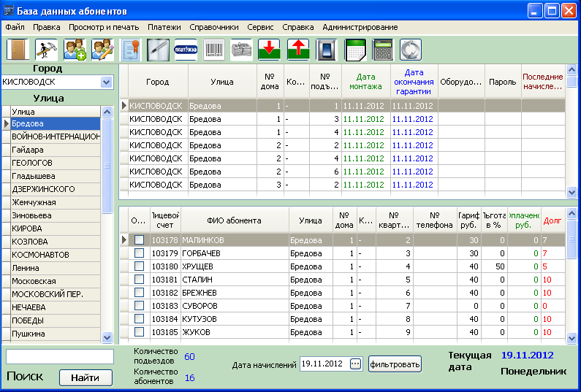Open the Администрирование menu
This screenshot has width=581, height=392.
coord(360,27)
